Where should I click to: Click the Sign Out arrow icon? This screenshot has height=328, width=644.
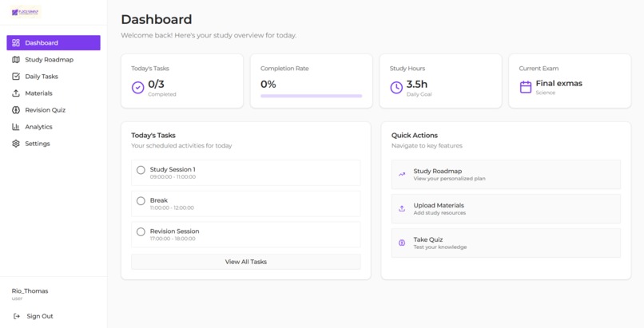coord(17,316)
